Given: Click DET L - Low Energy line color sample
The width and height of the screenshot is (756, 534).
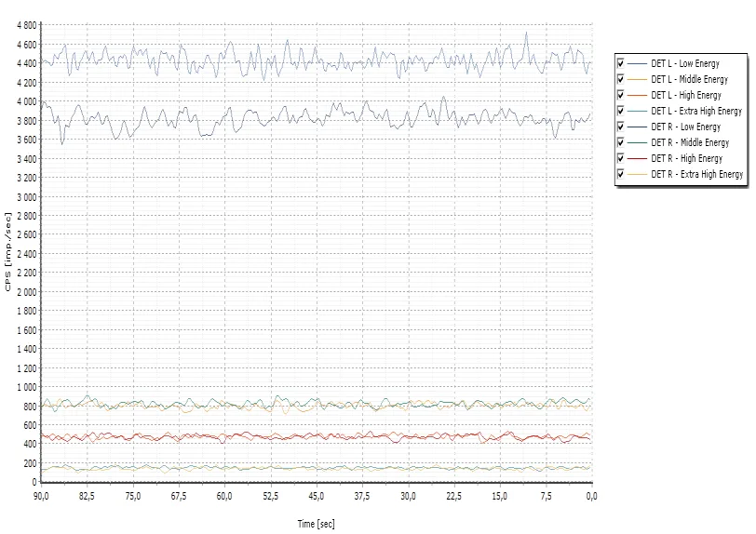Looking at the screenshot, I should tap(637, 63).
